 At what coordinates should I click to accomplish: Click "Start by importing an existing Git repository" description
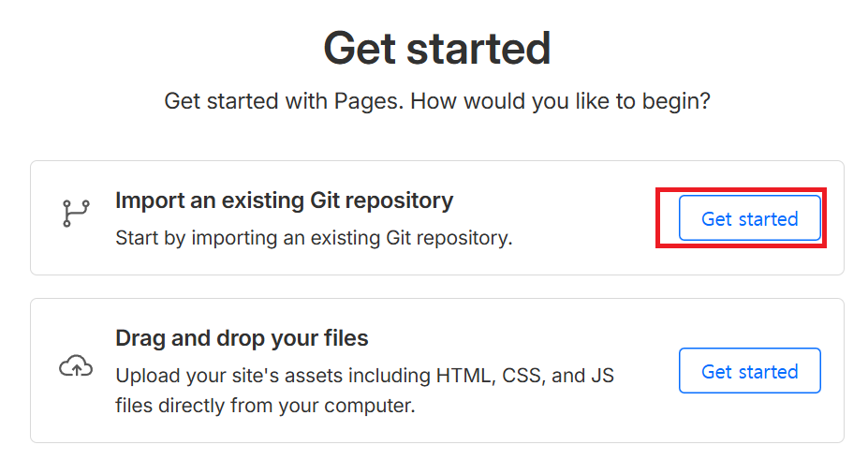314,238
